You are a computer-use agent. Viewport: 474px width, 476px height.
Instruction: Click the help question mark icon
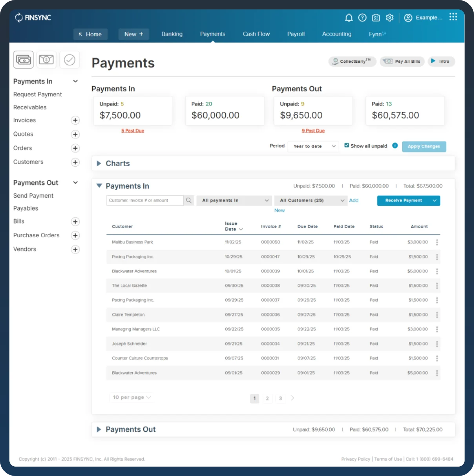(x=362, y=18)
